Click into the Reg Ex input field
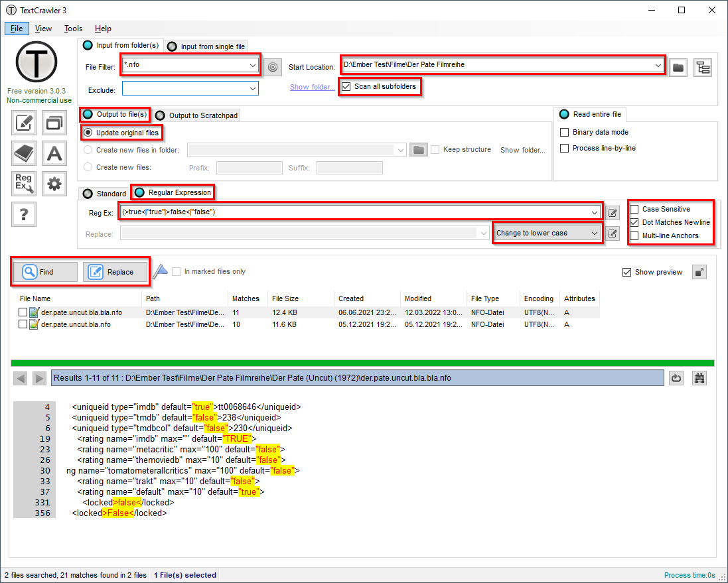This screenshot has height=583, width=728. tap(355, 212)
